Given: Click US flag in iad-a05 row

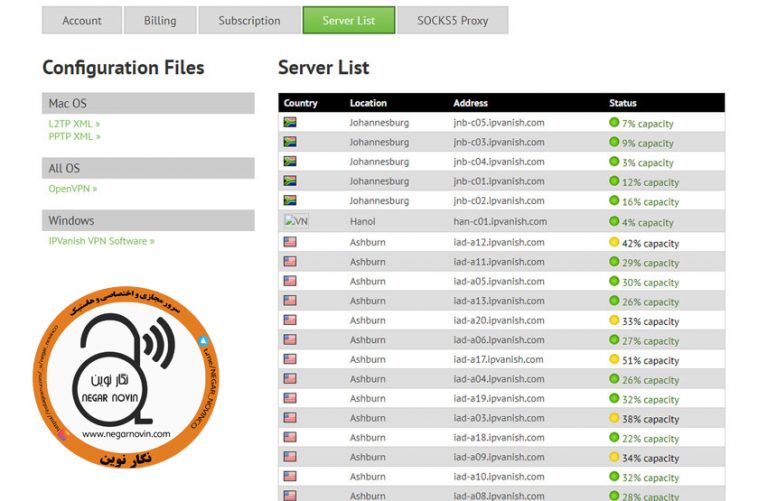Looking at the screenshot, I should 290,281.
